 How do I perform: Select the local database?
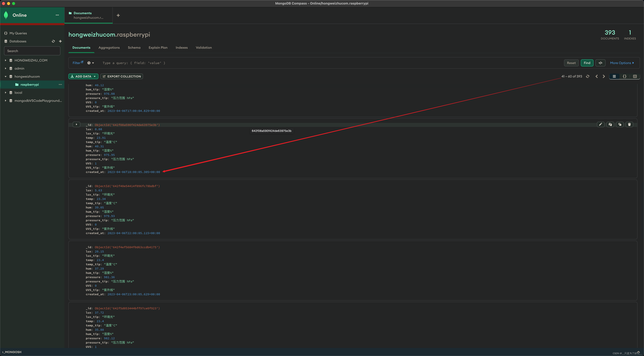[x=18, y=92]
